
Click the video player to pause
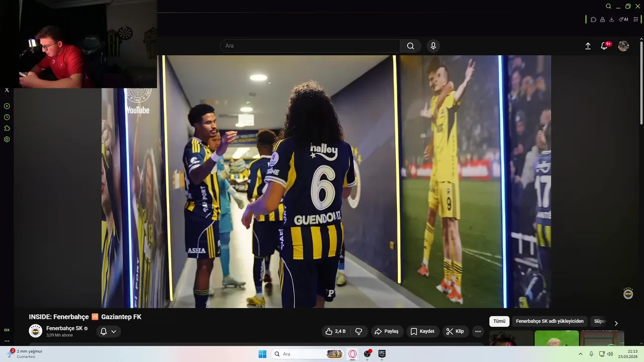click(326, 182)
